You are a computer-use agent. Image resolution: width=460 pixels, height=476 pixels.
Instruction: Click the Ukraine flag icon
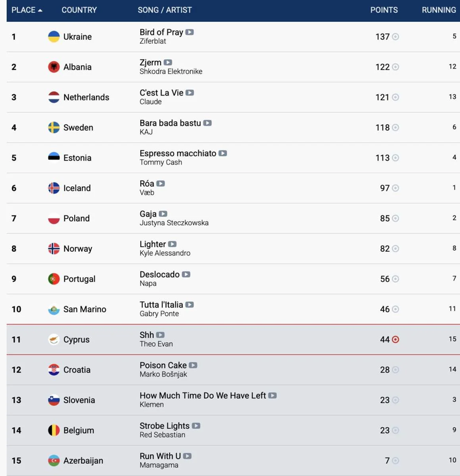click(53, 37)
